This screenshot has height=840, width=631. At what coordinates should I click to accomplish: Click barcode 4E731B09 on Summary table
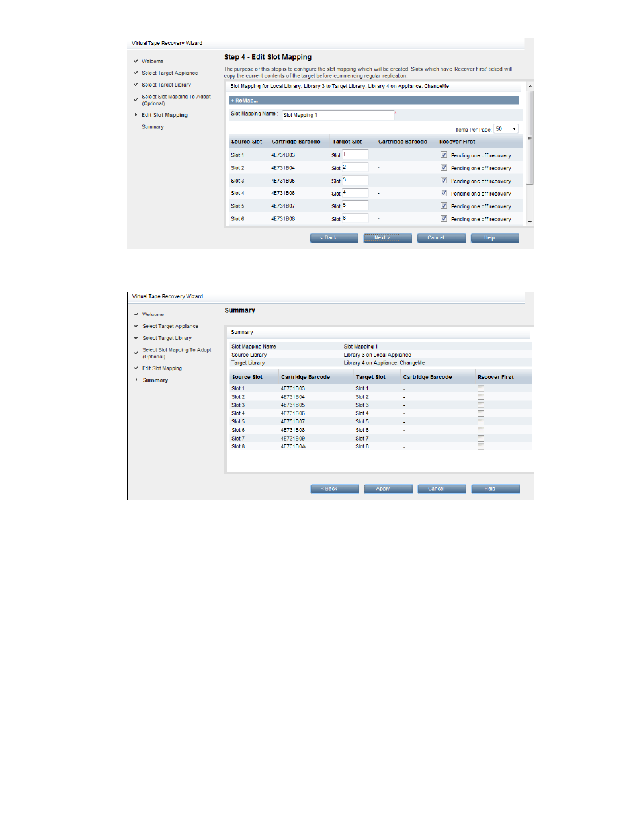point(293,438)
